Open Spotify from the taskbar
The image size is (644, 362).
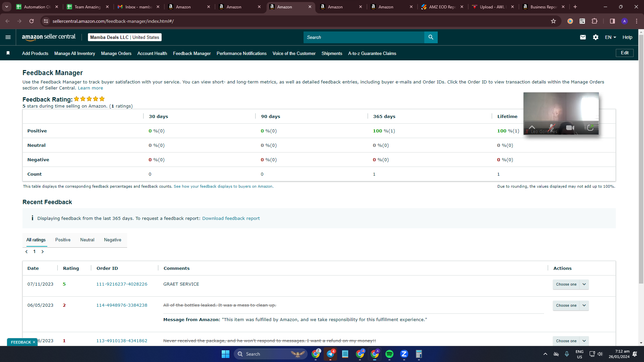pos(389,354)
